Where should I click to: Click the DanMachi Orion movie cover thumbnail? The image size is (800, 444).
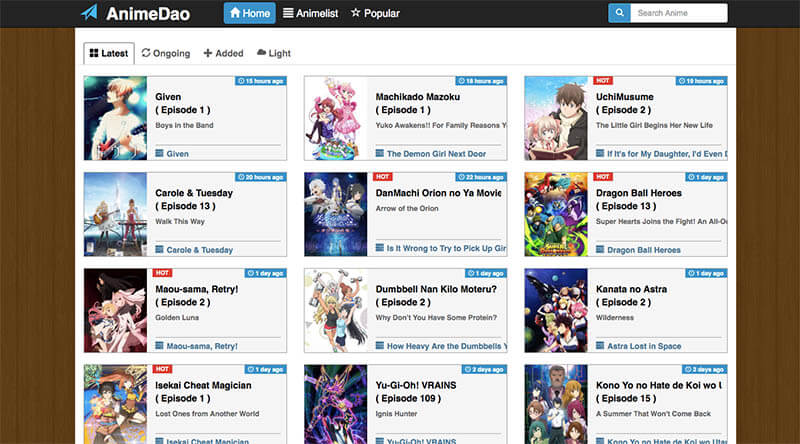pyautogui.click(x=336, y=214)
